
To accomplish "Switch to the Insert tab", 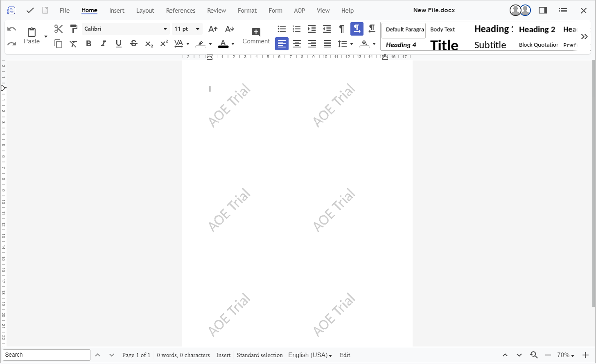I will [117, 11].
